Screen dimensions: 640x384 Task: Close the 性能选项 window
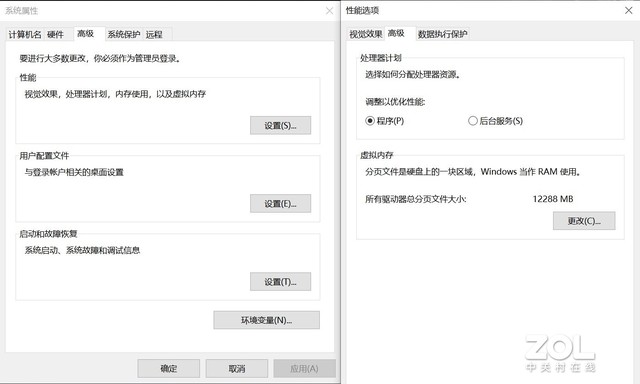pos(629,11)
